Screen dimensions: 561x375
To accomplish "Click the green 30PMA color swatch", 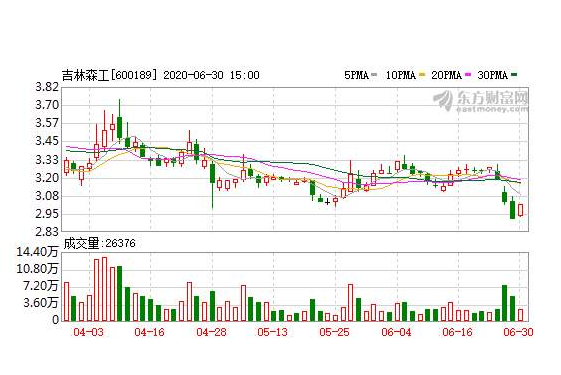I will coord(514,75).
